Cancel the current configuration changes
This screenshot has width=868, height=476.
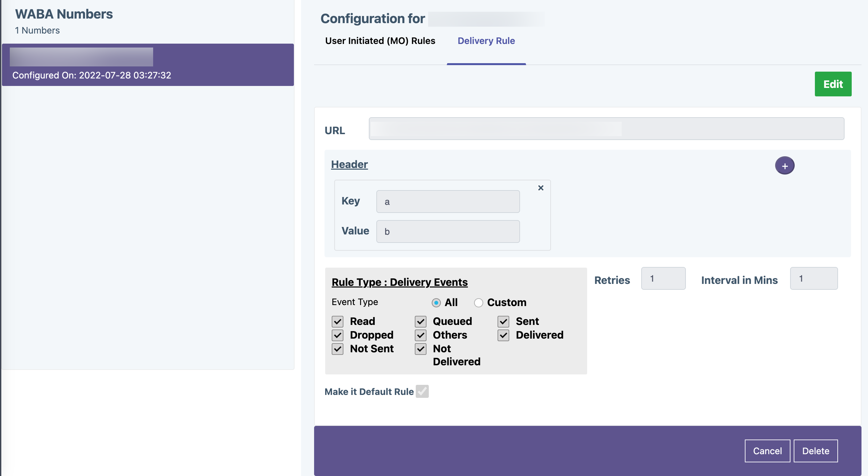click(x=767, y=451)
